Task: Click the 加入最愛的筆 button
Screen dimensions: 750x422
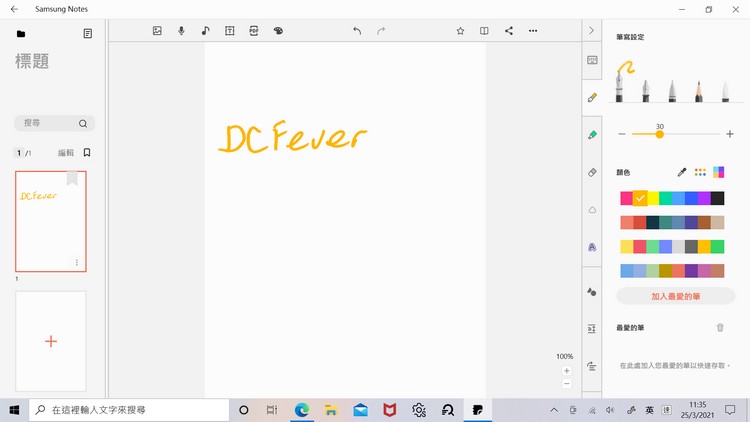Action: 675,296
